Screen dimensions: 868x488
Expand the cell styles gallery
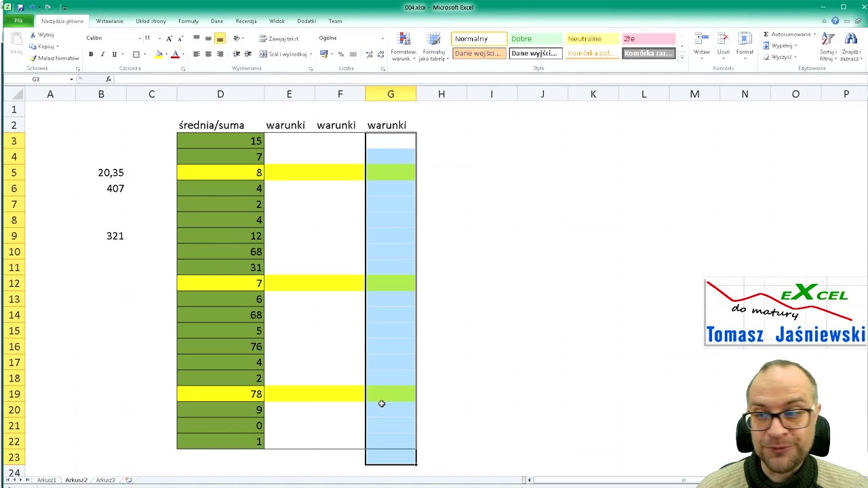pyautogui.click(x=682, y=58)
